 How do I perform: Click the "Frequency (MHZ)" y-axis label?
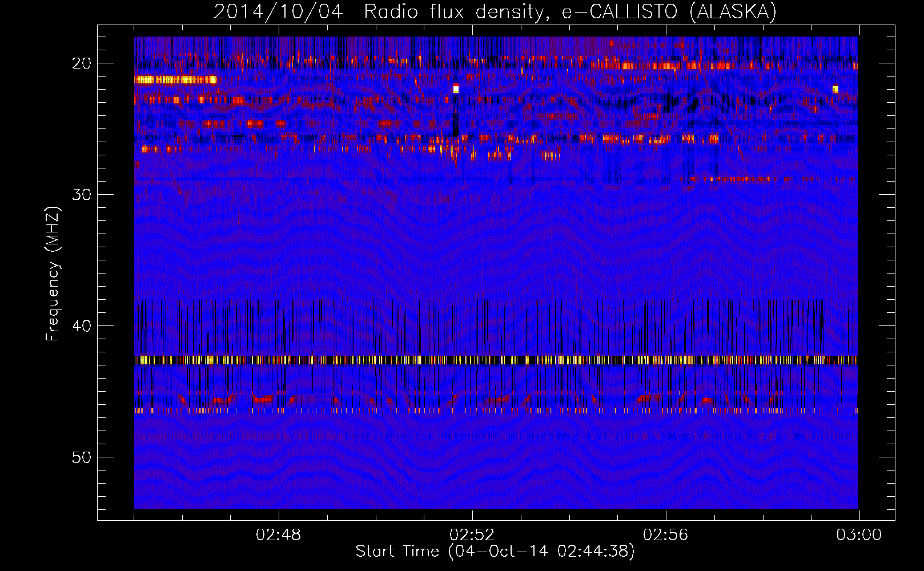[x=53, y=274]
